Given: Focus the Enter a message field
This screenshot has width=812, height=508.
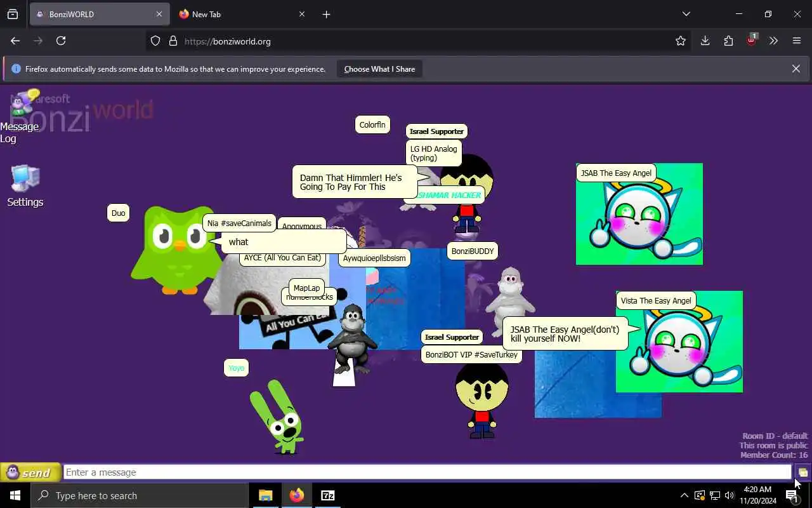Looking at the screenshot, I should point(428,472).
